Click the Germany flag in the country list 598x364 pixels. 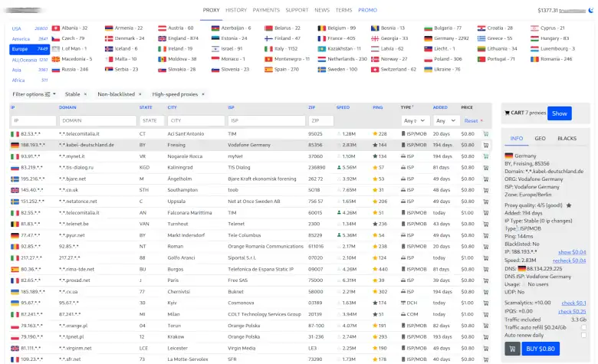pos(428,38)
